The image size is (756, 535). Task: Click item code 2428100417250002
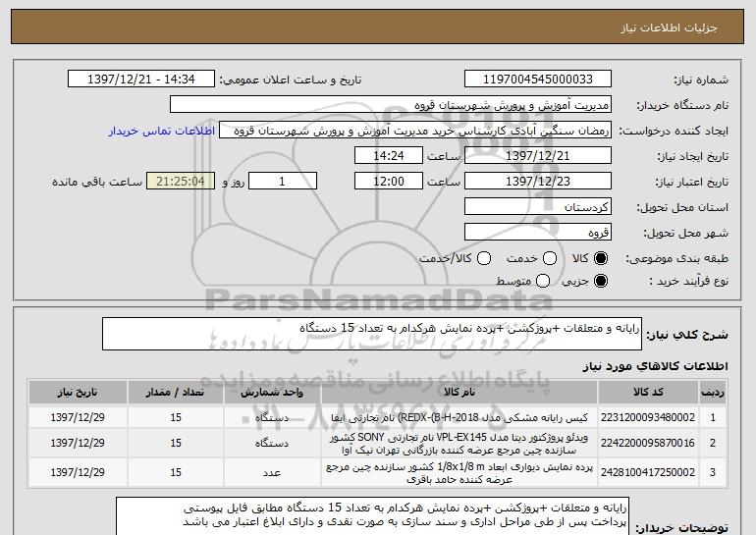point(648,472)
